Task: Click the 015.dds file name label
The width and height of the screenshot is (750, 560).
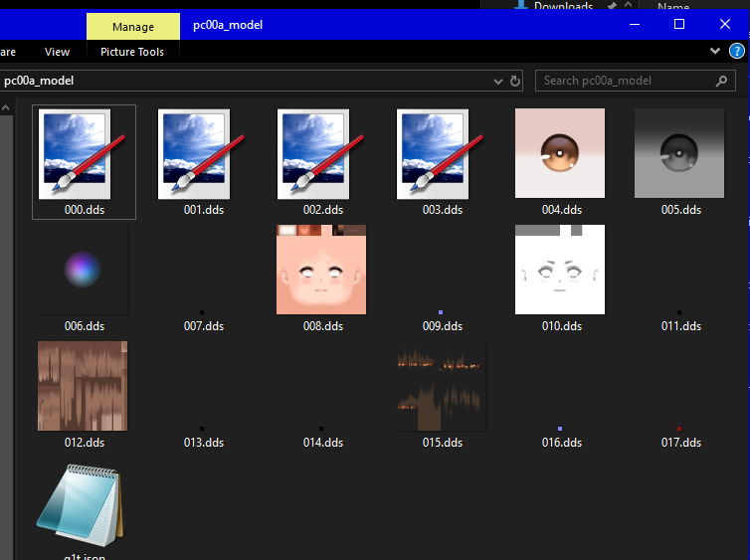Action: (443, 443)
